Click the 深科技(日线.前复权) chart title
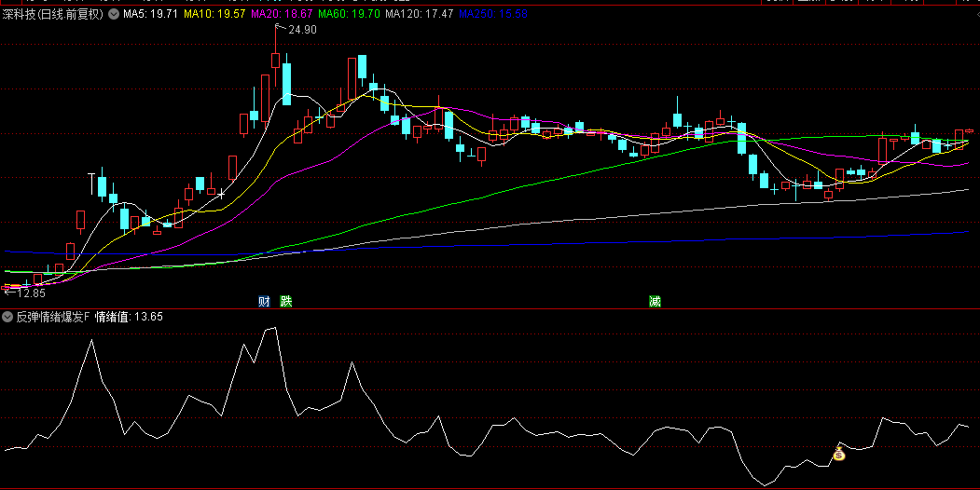Viewport: 980px width, 490px height. point(52,14)
